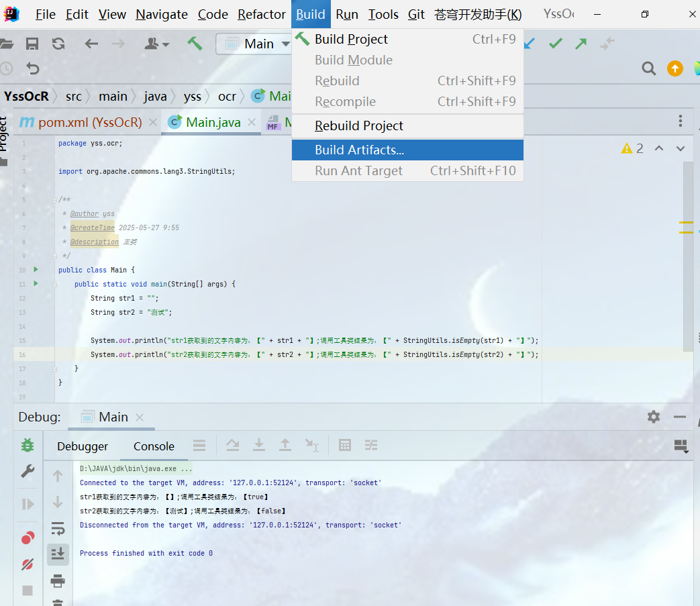Click src in the breadcrumb
Image resolution: width=700 pixels, height=606 pixels.
[74, 97]
